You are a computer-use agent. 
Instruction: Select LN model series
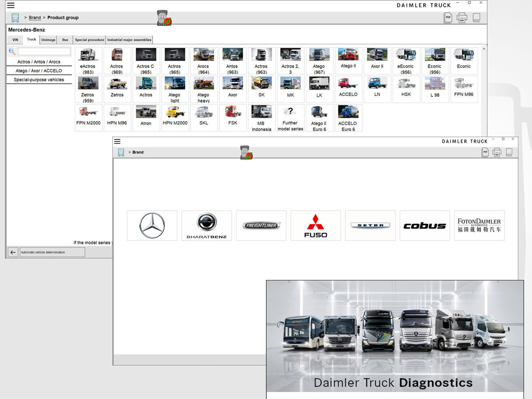[x=377, y=89]
